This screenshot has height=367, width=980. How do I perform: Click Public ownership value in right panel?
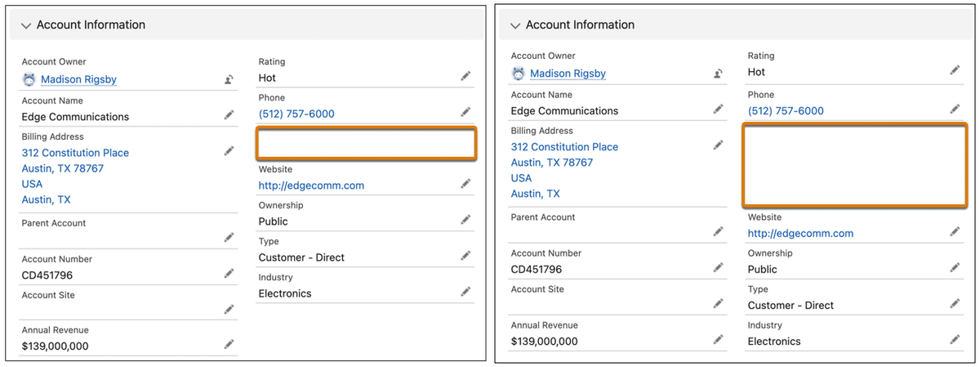tap(762, 269)
